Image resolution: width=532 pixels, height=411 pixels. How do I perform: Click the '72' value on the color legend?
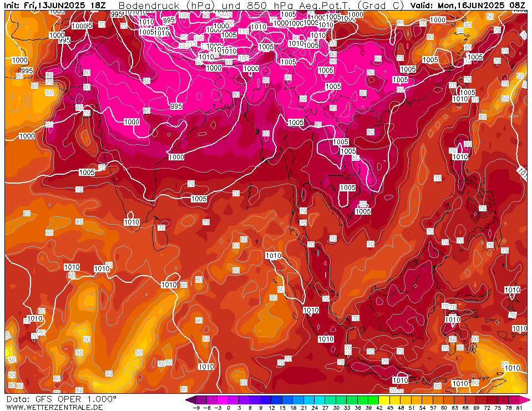[488, 408]
